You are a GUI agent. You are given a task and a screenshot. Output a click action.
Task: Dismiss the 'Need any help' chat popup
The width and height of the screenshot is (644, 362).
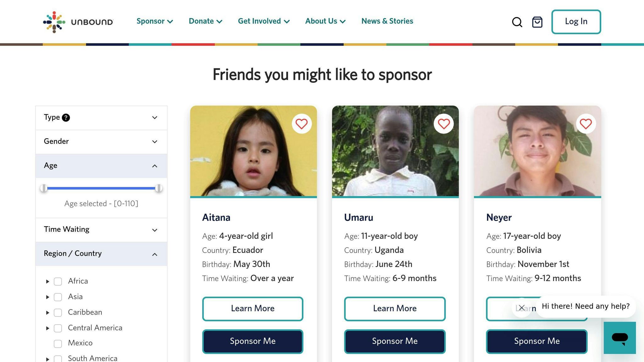pos(522,308)
